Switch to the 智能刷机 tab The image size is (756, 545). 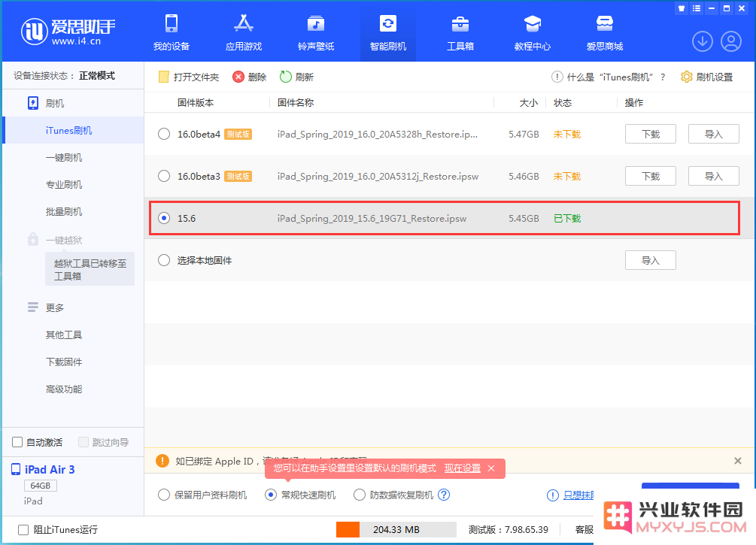coord(388,32)
